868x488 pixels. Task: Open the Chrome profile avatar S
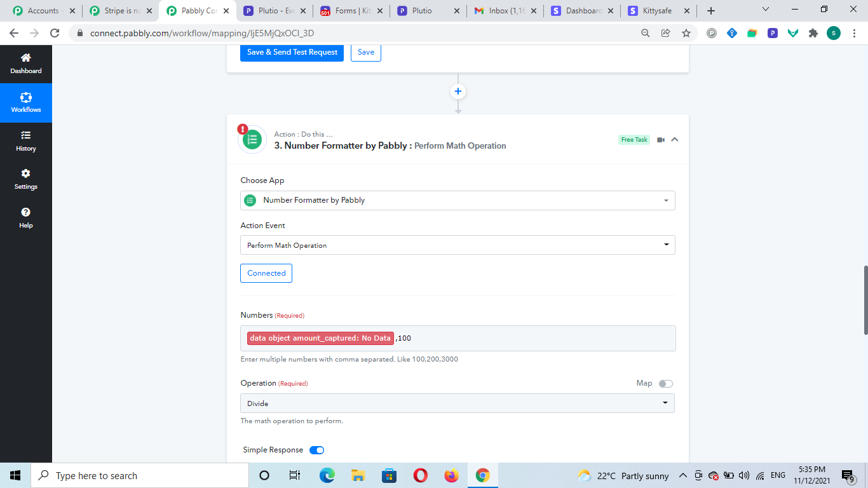coord(833,33)
